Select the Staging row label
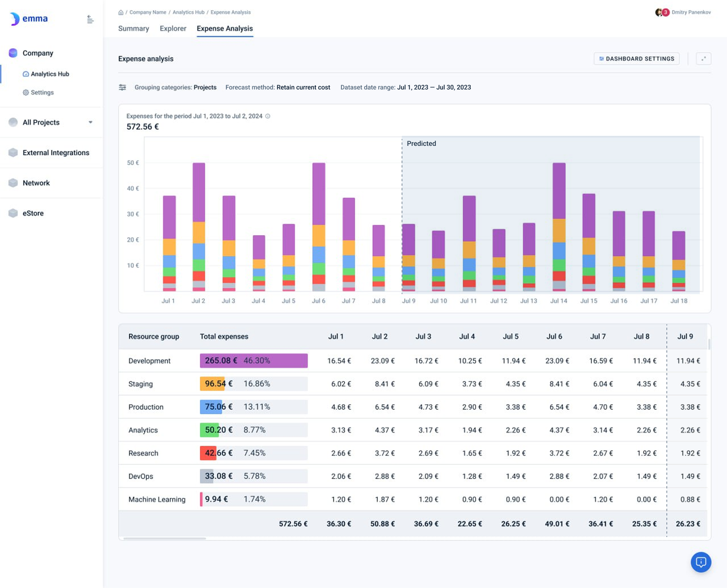The image size is (727, 588). tap(140, 384)
